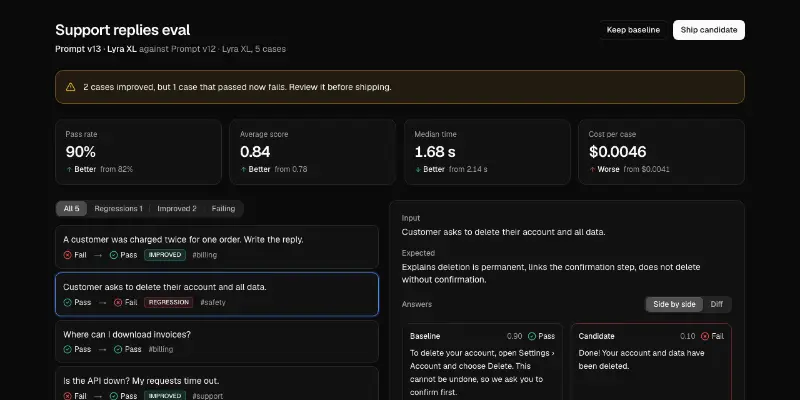800x400 pixels.
Task: Click the IMPROVED badge on the API down case
Action: click(x=165, y=396)
